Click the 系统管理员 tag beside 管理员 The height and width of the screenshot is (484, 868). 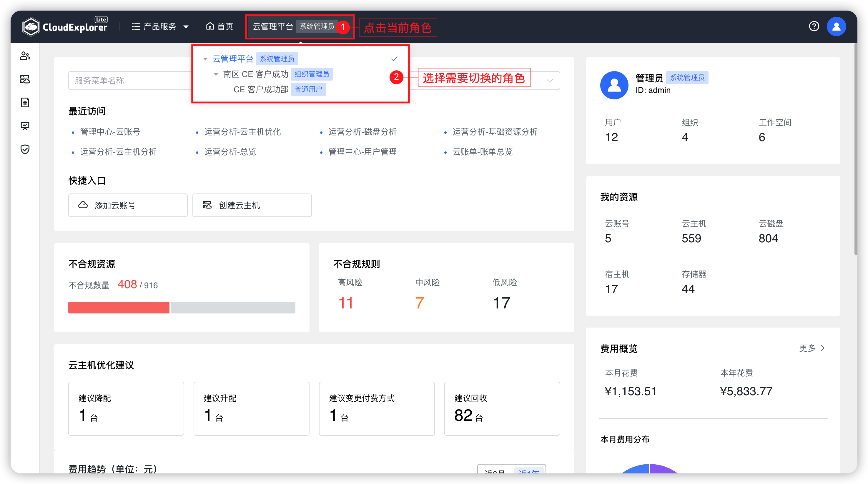pos(687,78)
